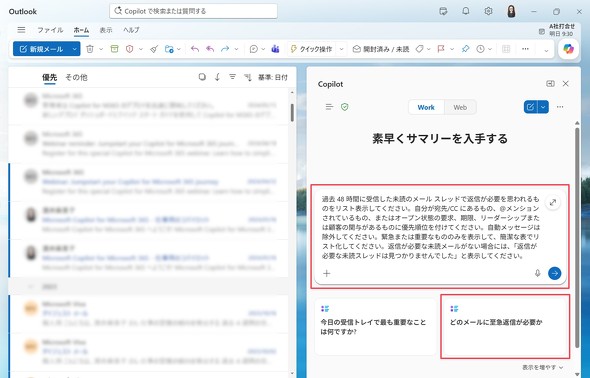
Task: Expand the クイック操作 dropdown arrow
Action: pyautogui.click(x=342, y=49)
